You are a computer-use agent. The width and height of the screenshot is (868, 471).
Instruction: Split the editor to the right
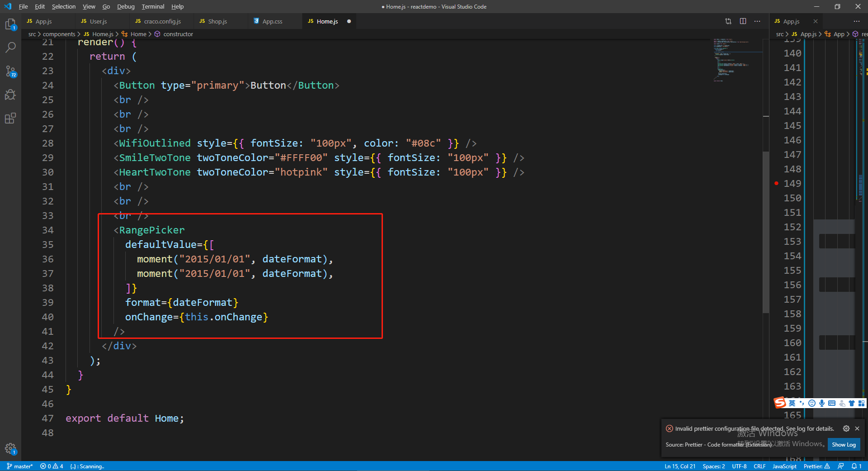click(743, 21)
